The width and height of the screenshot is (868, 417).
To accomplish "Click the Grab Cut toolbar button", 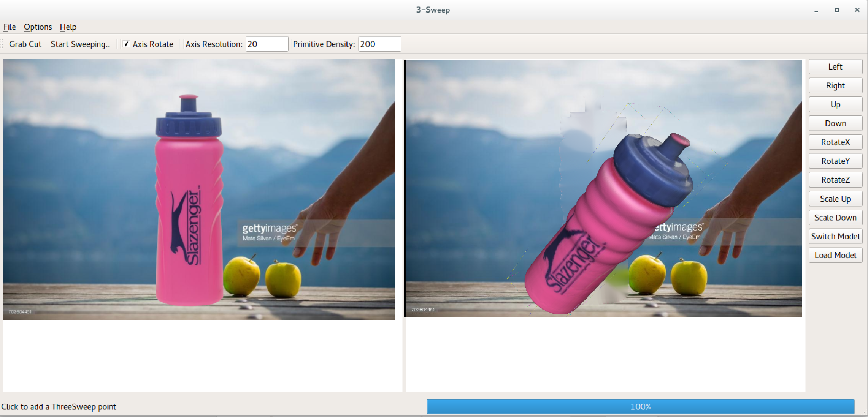I will pos(25,44).
